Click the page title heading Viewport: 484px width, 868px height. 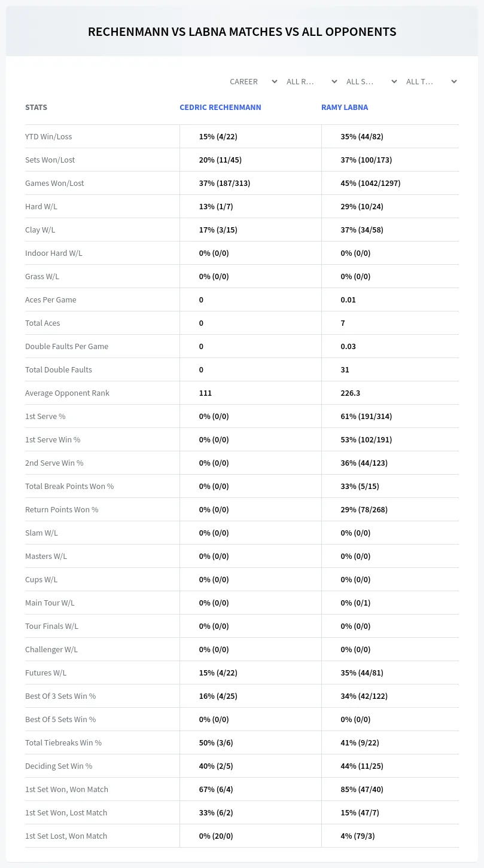pos(242,32)
